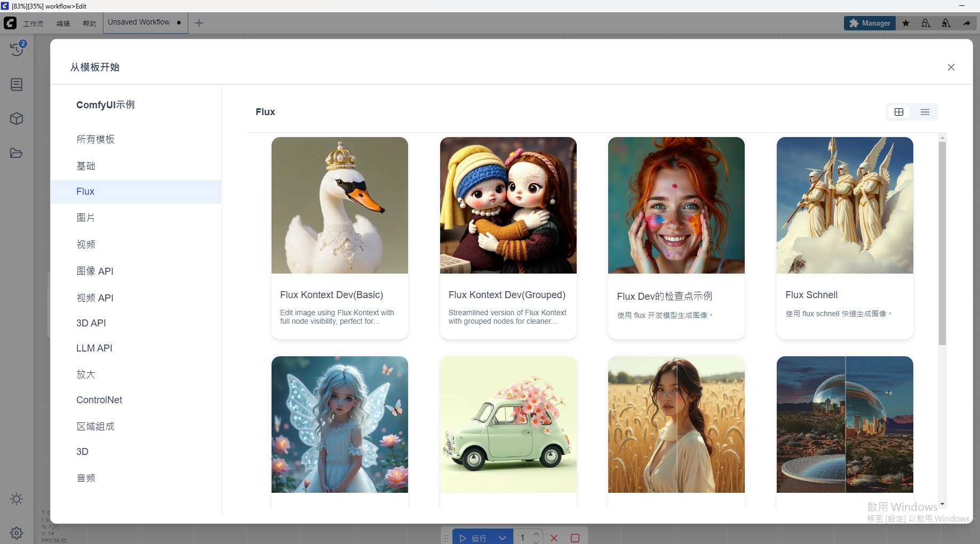The height and width of the screenshot is (544, 980).
Task: Select the 3D API category
Action: (136, 323)
